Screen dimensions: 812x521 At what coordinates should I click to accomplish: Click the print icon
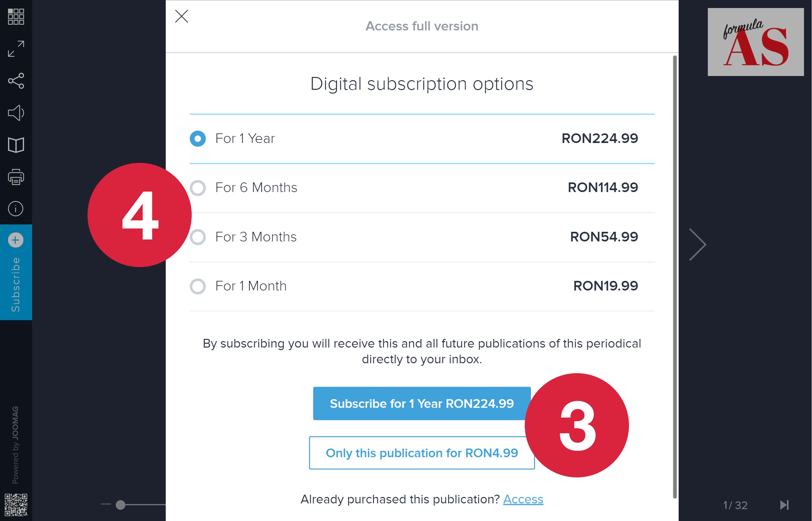pyautogui.click(x=16, y=177)
